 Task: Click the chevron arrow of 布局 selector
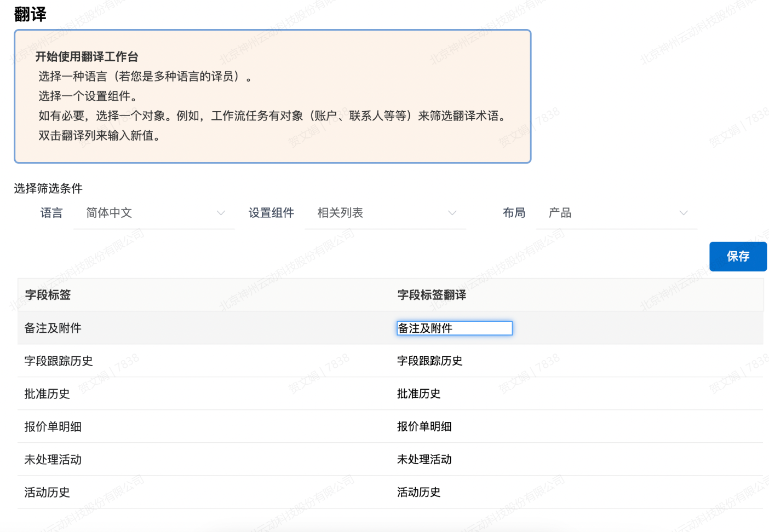pos(683,213)
